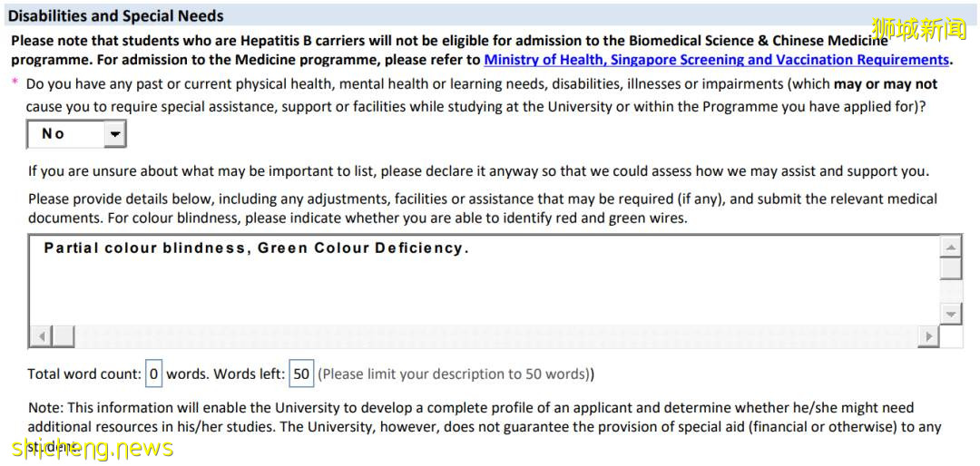Click the 'Partial colour blindness' text entry
980x466 pixels.
click(x=256, y=248)
